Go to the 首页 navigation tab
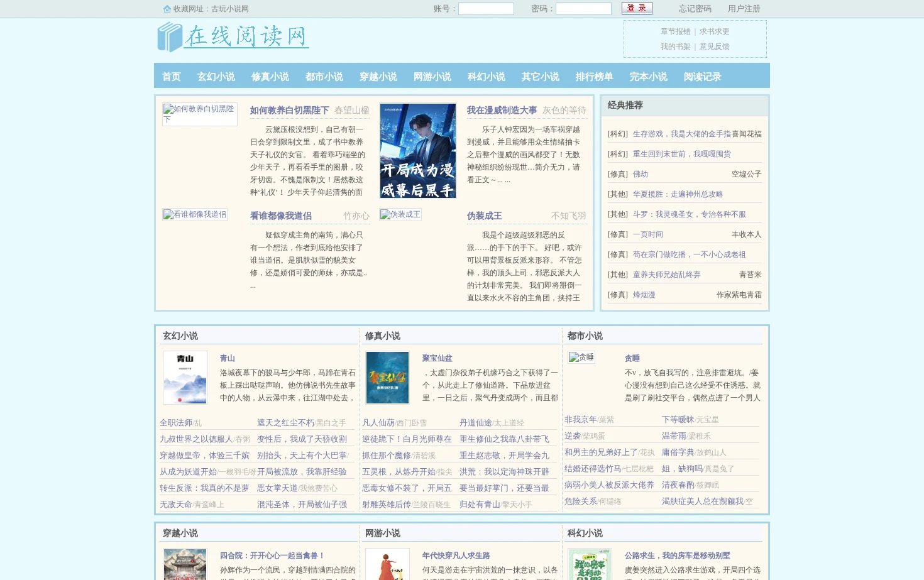924x580 pixels. click(172, 77)
